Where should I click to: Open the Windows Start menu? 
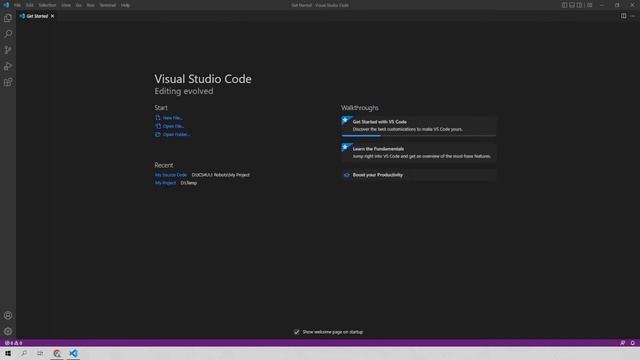[x=8, y=353]
